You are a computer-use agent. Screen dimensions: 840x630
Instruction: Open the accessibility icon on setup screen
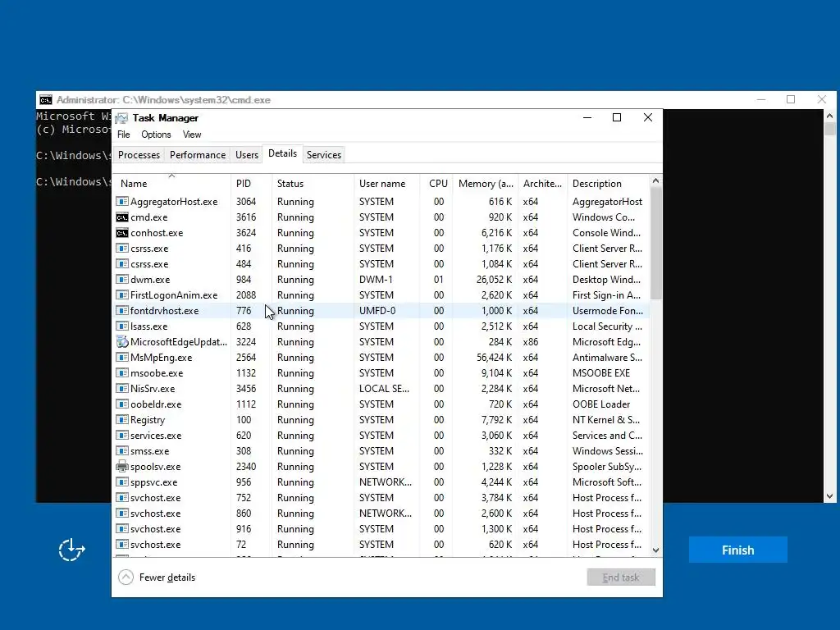pos(72,550)
